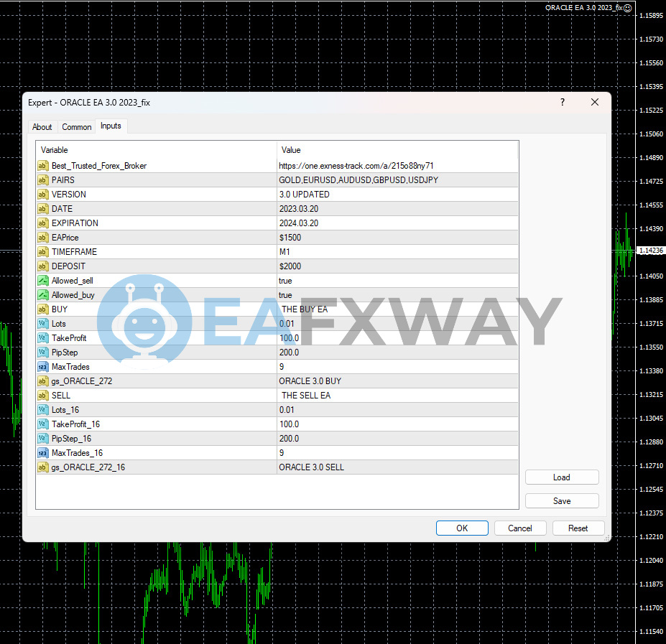This screenshot has height=644, width=666.
Task: Toggle the Allowed_sell value true
Action: tap(285, 281)
